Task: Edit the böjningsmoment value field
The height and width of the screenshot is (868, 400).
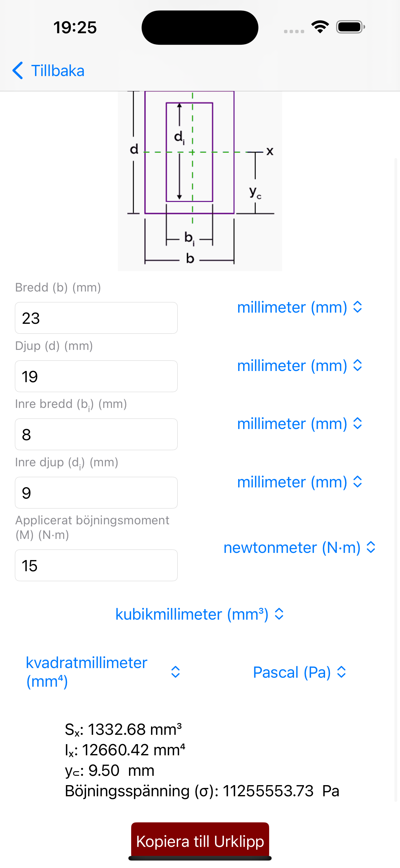Action: [x=96, y=565]
